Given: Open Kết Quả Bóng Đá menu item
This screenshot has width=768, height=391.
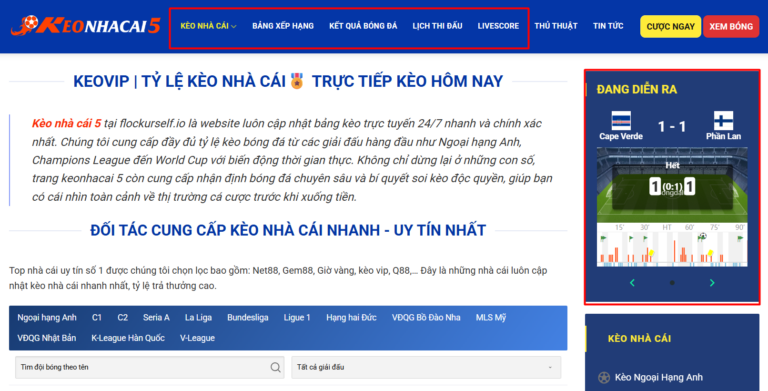Looking at the screenshot, I should click(x=363, y=26).
